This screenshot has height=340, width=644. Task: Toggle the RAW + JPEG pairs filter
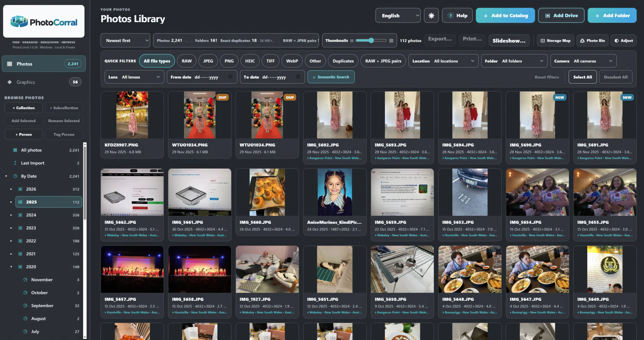(383, 61)
